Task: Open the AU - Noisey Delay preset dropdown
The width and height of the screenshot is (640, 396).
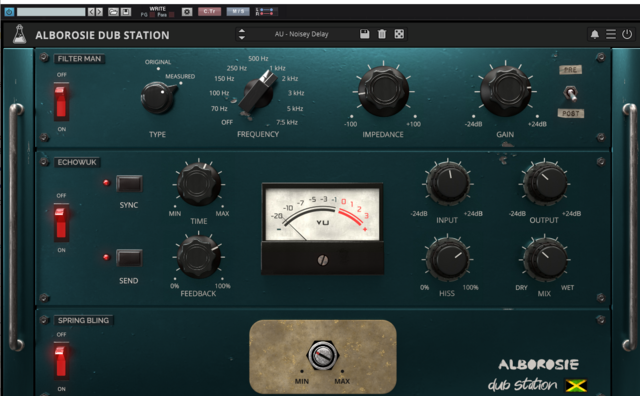Action: (301, 34)
